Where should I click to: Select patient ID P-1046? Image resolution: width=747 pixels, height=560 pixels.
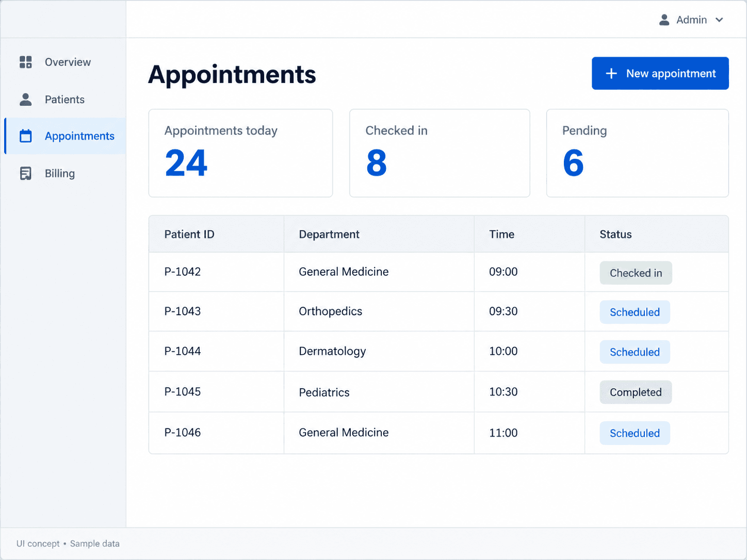[x=183, y=433]
